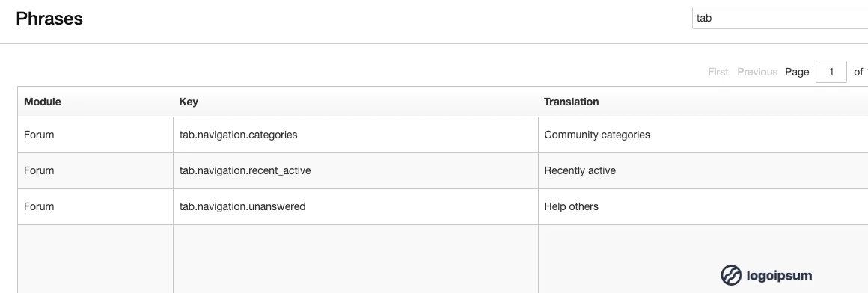Sort by the Module column header
Screen dimensions: 868x293
(43, 102)
